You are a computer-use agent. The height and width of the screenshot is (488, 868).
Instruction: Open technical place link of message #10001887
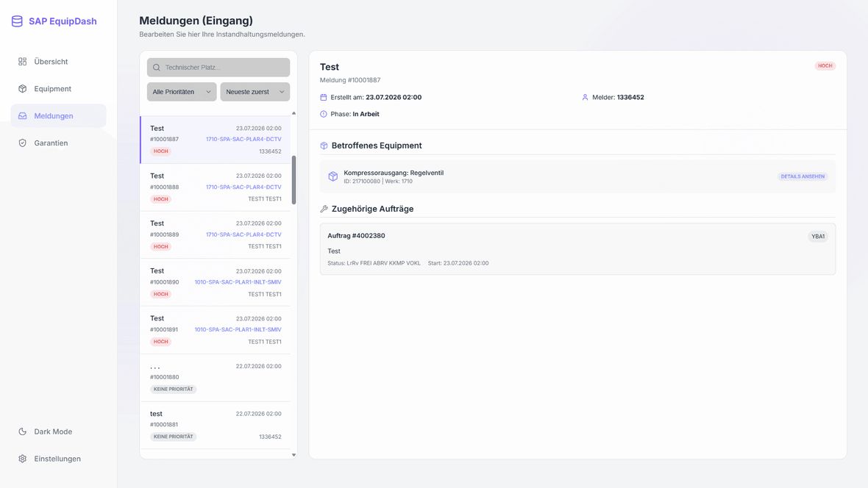(243, 140)
